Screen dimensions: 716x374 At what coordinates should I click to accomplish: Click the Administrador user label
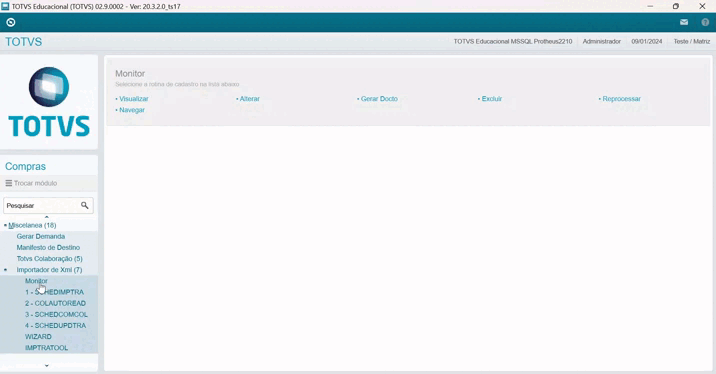point(601,42)
